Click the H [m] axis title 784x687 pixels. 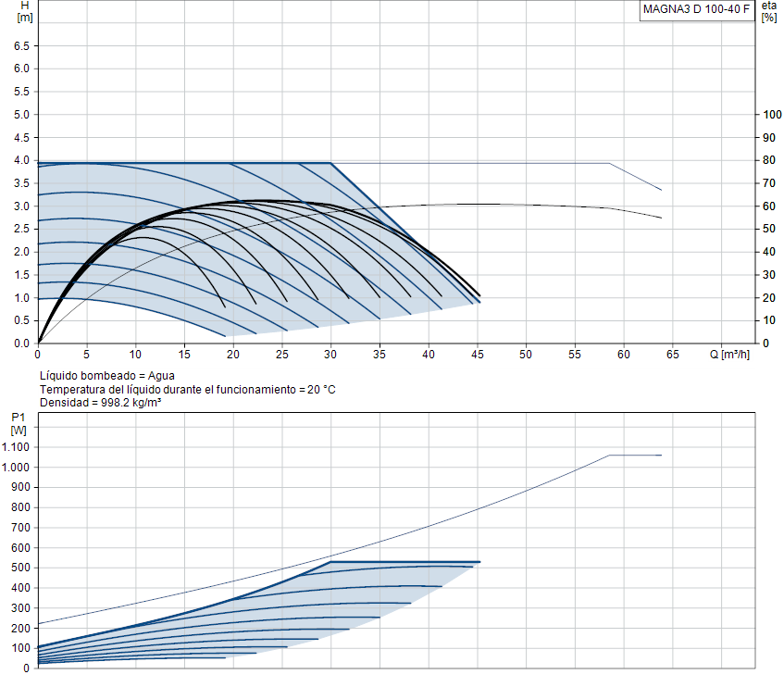[x=25, y=11]
